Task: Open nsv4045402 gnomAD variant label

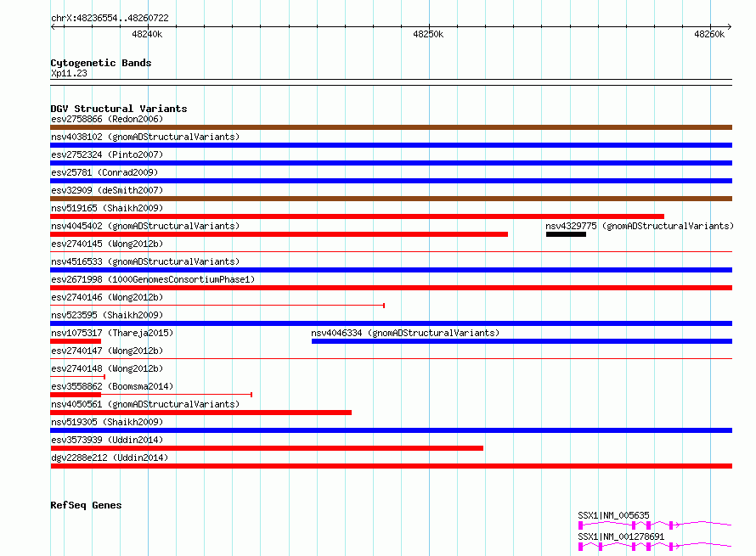Action: click(145, 226)
